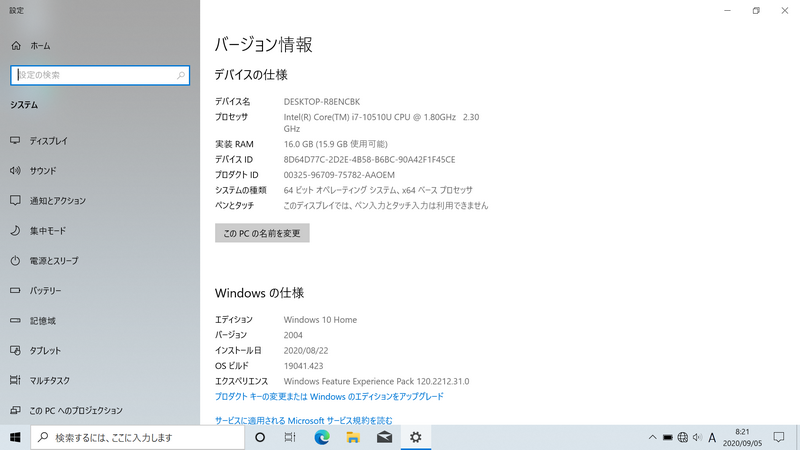800x450 pixels.
Task: Select the タブレット sidebar icon
Action: point(15,351)
